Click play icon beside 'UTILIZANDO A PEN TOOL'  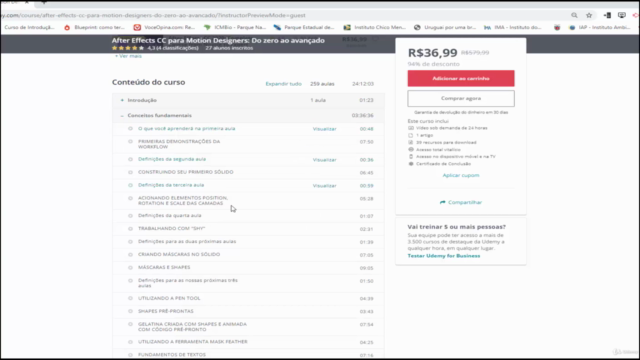click(x=130, y=298)
